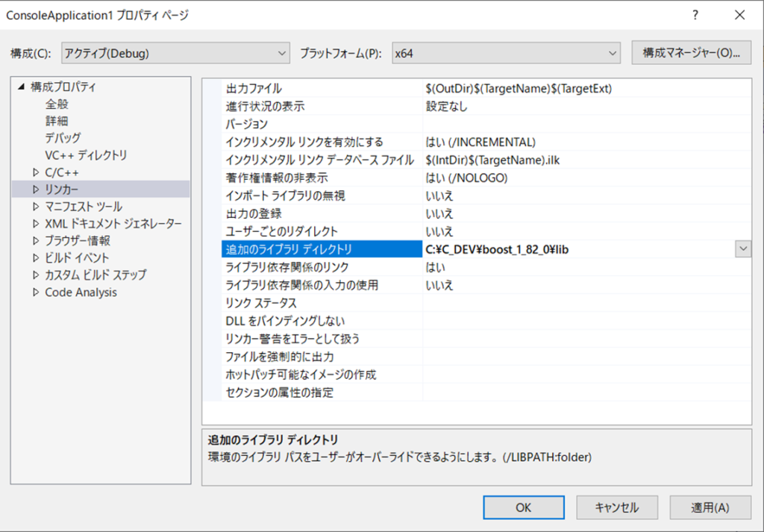
Task: Select デバッグ in the property tree
Action: [63, 138]
